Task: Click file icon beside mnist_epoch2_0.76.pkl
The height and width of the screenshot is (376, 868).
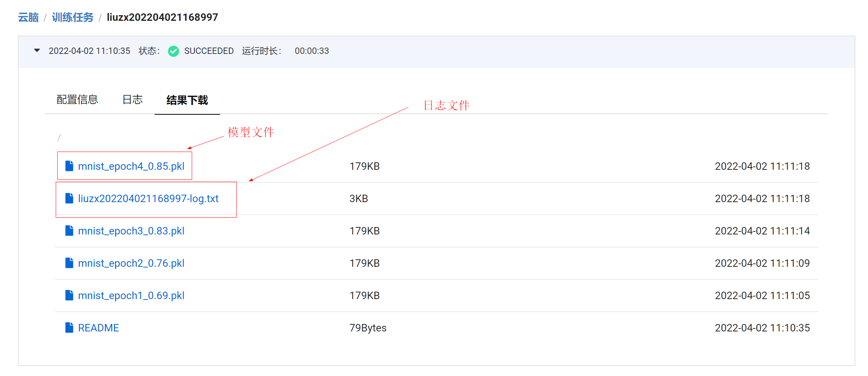Action: (x=69, y=263)
